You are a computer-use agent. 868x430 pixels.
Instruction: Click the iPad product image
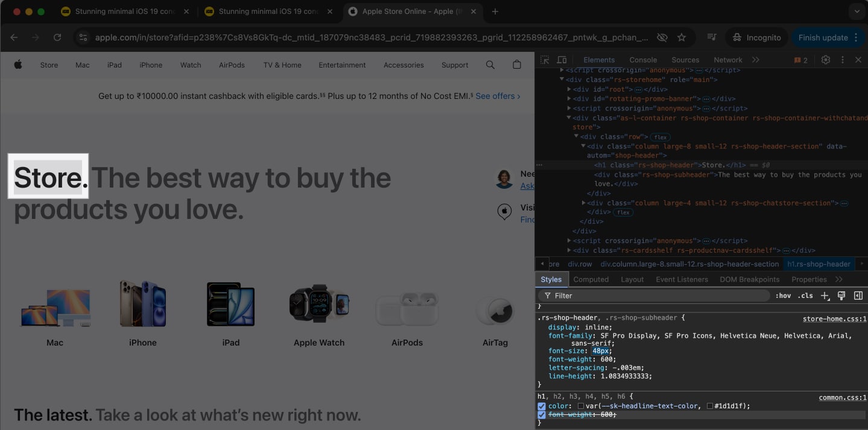231,304
